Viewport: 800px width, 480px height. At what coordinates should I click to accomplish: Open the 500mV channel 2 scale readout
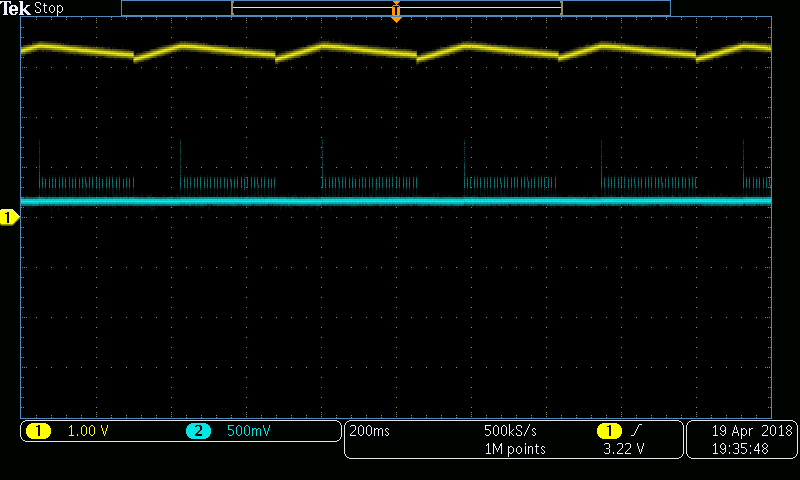click(x=248, y=431)
